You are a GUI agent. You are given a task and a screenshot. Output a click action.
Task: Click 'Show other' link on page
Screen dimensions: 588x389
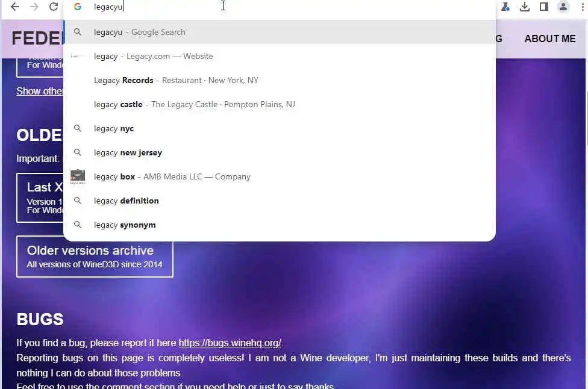click(x=40, y=91)
